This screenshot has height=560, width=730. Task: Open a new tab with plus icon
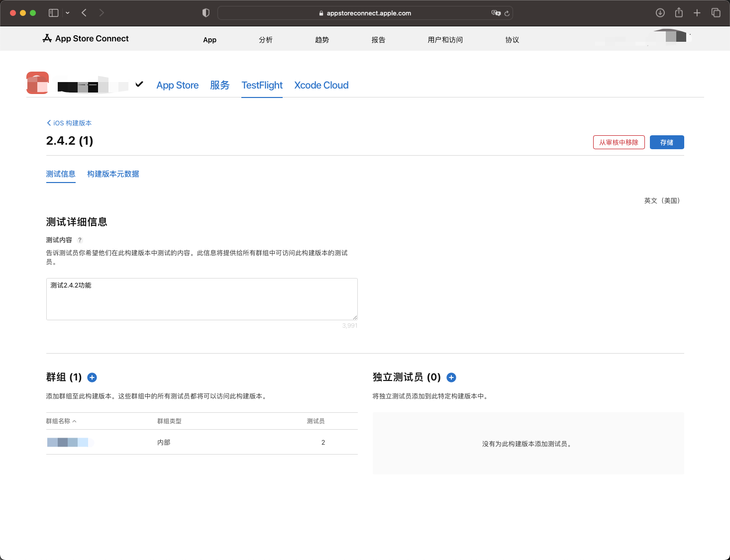pos(697,13)
